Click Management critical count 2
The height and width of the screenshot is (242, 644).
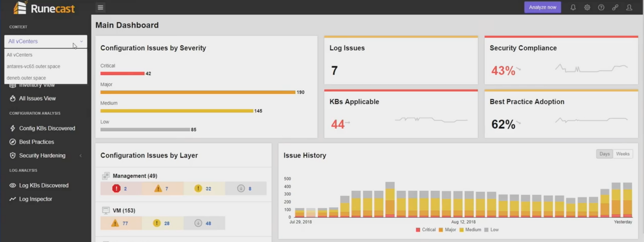125,189
